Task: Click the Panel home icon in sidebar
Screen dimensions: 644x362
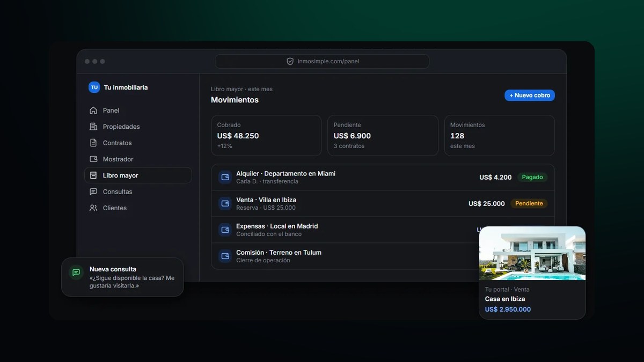Action: [x=93, y=110]
